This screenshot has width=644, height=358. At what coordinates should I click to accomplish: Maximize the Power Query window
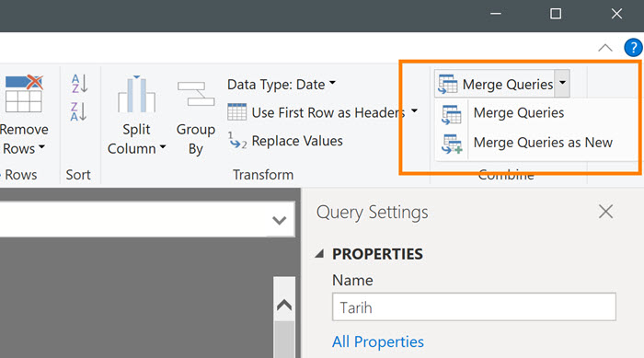(x=556, y=14)
